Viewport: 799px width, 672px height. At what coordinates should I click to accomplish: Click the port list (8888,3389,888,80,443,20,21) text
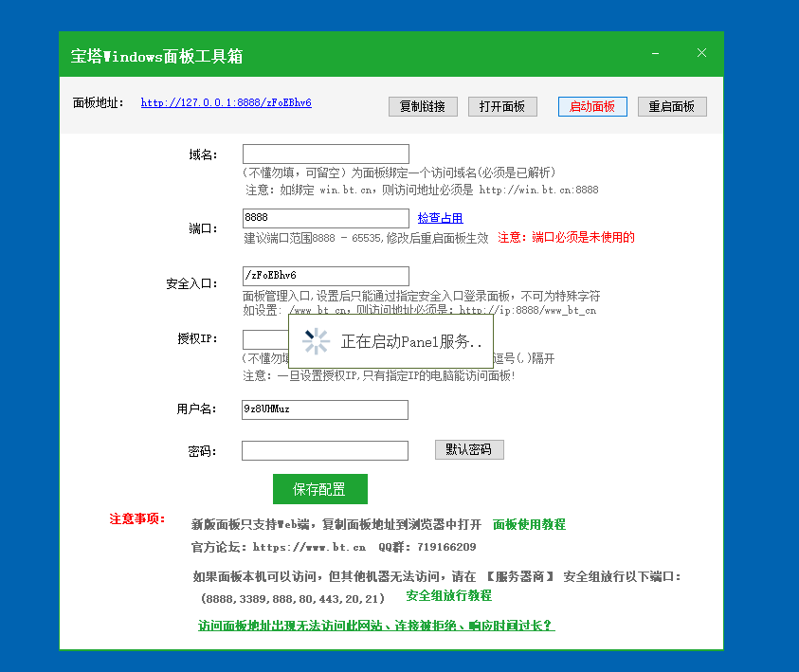pos(293,599)
